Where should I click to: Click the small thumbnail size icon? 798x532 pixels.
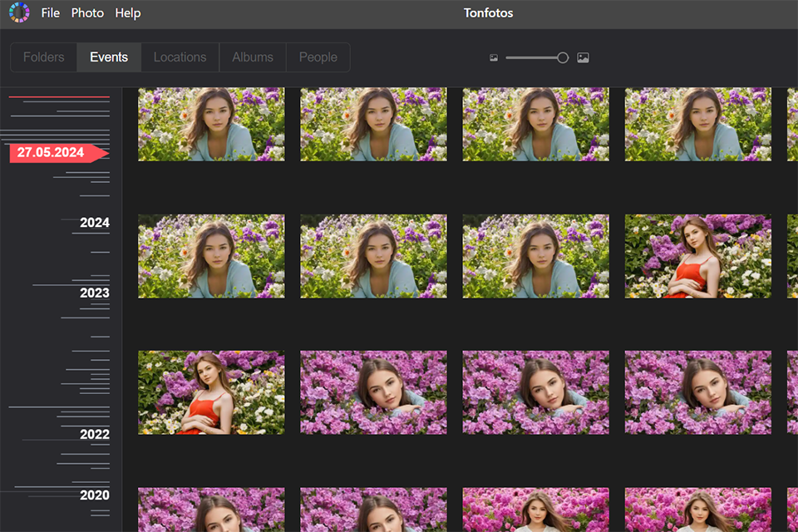[493, 57]
